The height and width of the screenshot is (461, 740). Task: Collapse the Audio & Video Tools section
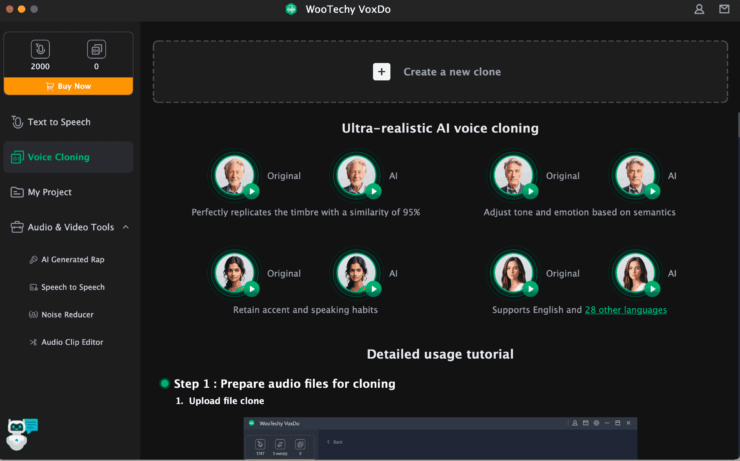[x=126, y=227]
